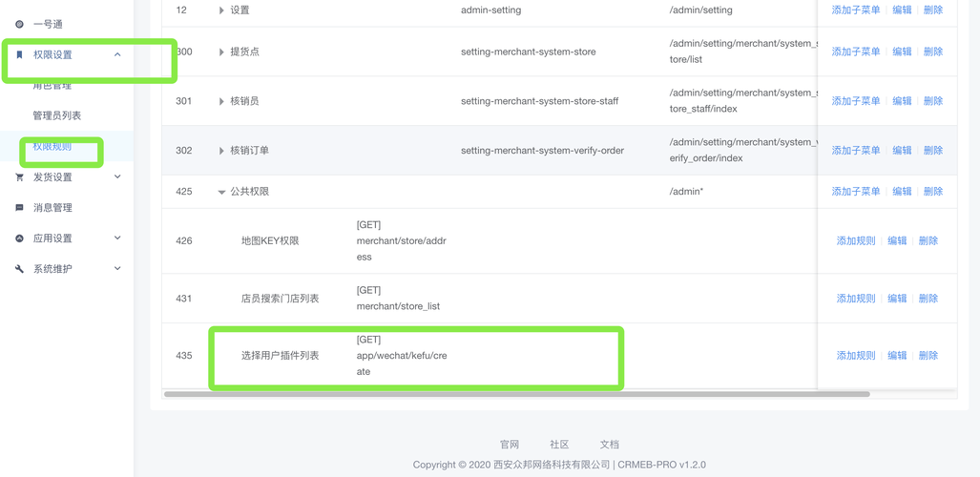Select the 权限规则 submenu item
This screenshot has width=980, height=477.
(x=52, y=146)
